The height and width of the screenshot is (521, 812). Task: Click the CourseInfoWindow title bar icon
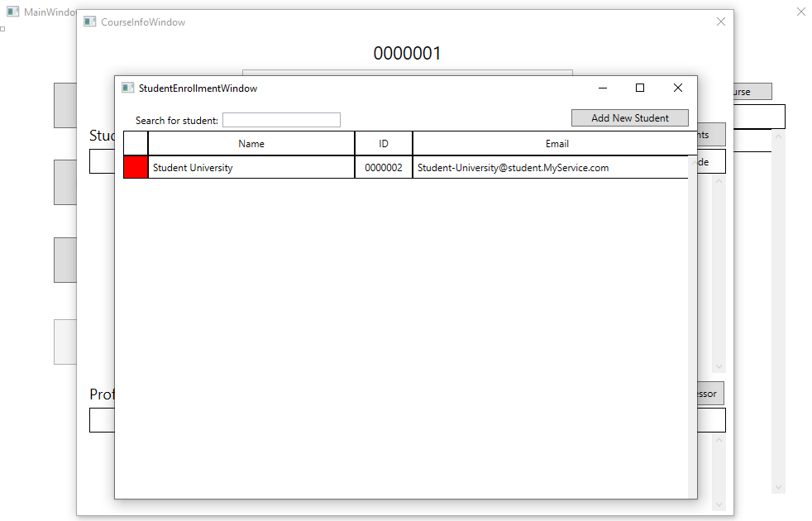[x=89, y=22]
